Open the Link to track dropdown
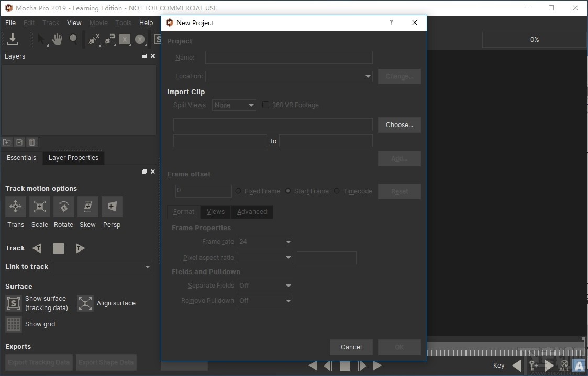Image resolution: width=588 pixels, height=376 pixels. (x=102, y=267)
